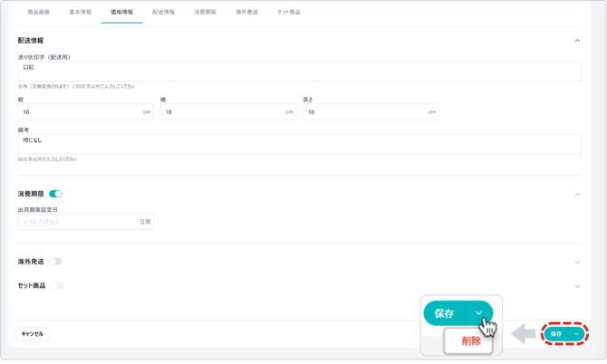Screen dimensions: 607x364
Task: Click the 縦 dimension input field
Action: (x=80, y=112)
